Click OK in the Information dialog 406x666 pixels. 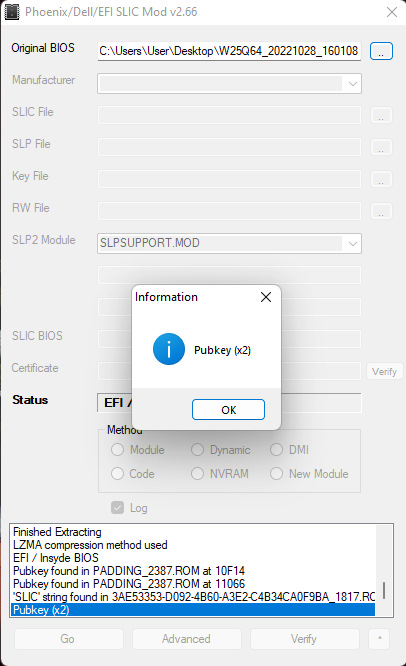pyautogui.click(x=228, y=409)
